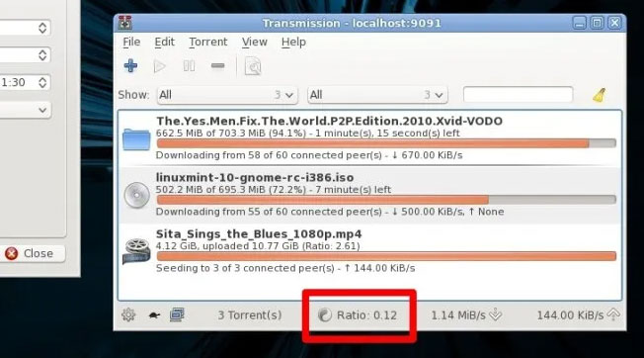Select the linuxmint-10-gnome-rc-i386.iso torrent
Viewport: 644px width, 358px height.
coord(369,195)
